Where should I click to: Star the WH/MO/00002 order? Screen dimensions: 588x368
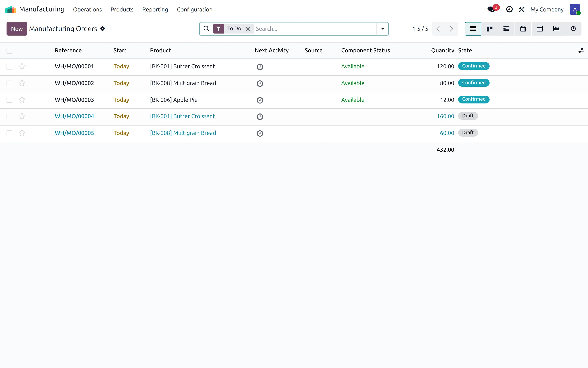tap(22, 83)
